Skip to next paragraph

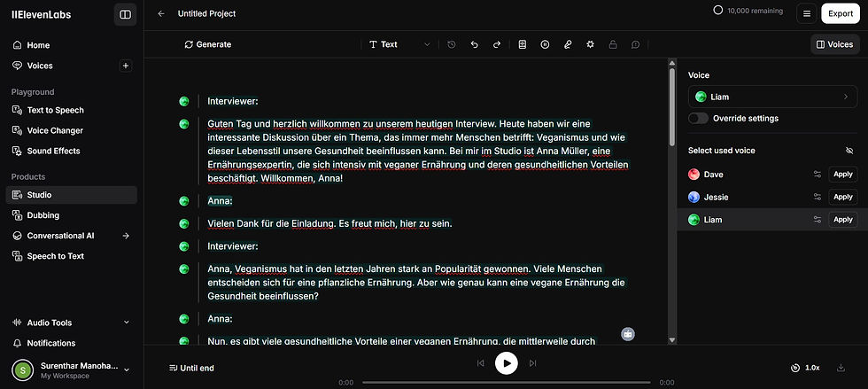[x=532, y=363]
